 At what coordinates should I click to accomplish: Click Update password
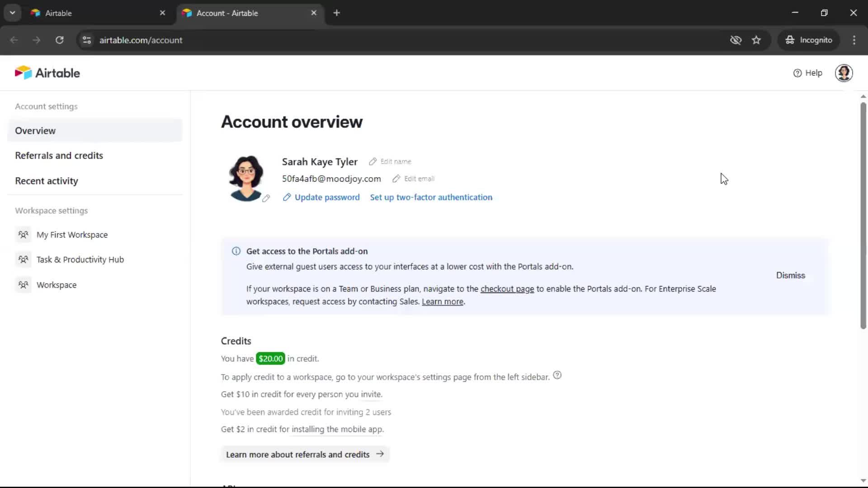click(x=321, y=197)
